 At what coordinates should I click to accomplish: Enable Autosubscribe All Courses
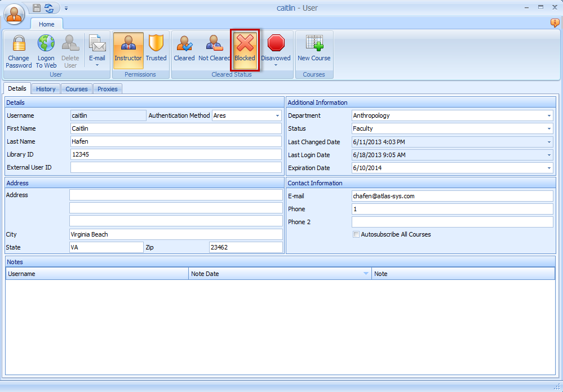click(356, 235)
